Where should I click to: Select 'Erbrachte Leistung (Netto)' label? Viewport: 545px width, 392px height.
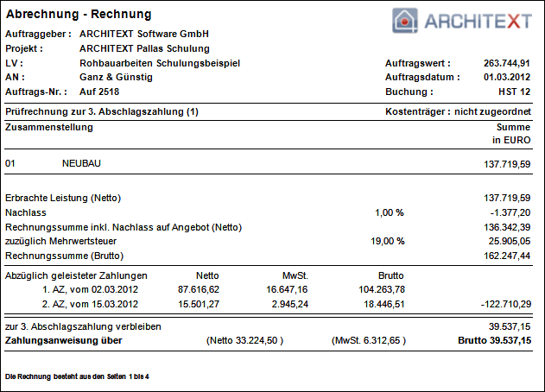tap(63, 198)
